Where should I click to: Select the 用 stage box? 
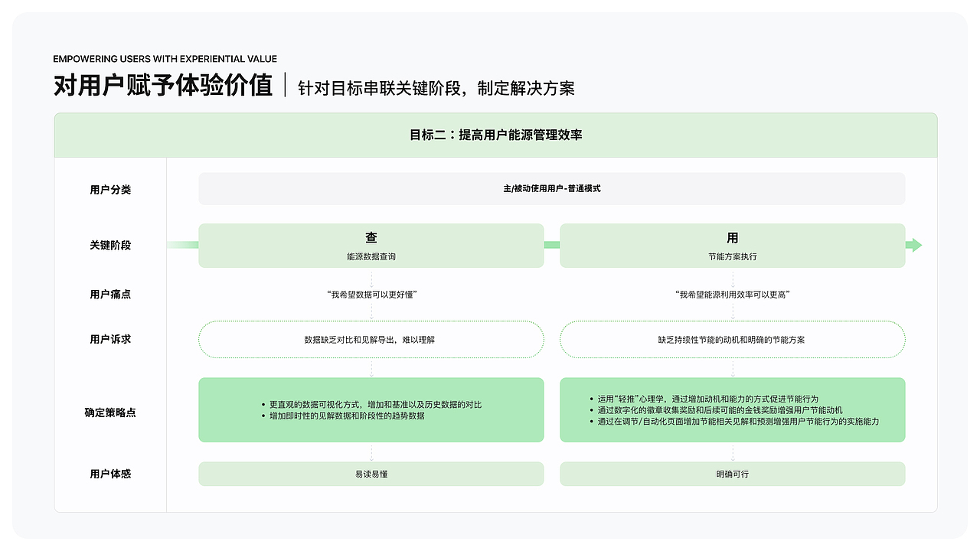[x=732, y=245]
